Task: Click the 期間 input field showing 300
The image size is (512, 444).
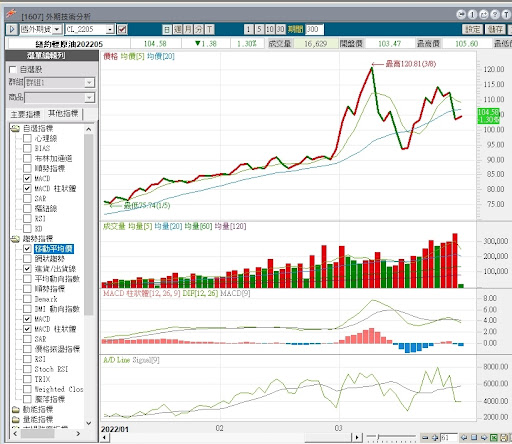Action: click(314, 30)
